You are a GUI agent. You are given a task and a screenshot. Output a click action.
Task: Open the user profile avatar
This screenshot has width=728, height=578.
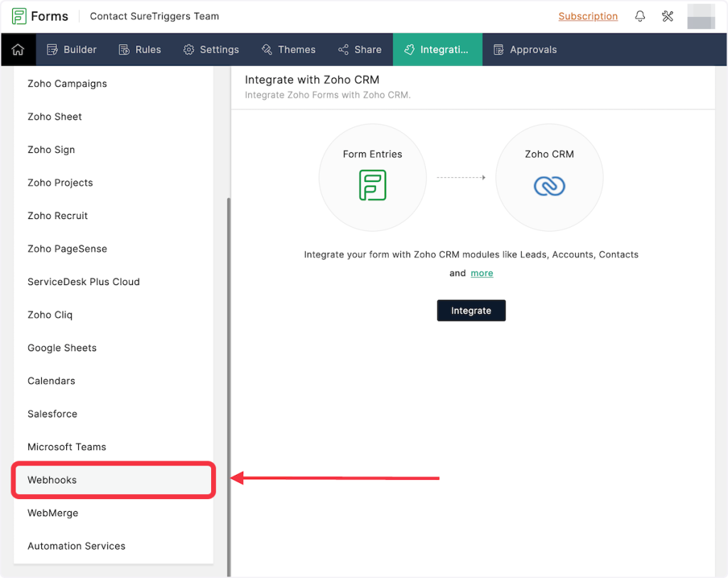pyautogui.click(x=701, y=16)
